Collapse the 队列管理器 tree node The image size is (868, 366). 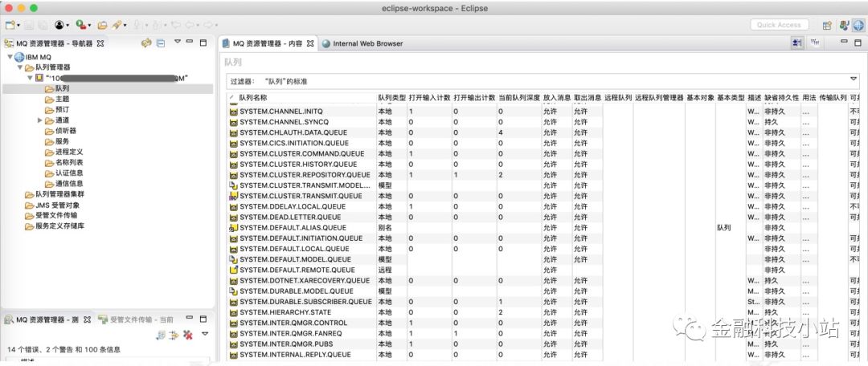tap(19, 67)
